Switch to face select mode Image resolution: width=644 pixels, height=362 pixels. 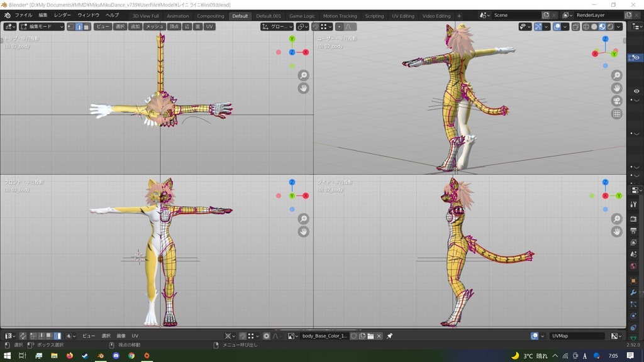pyautogui.click(x=86, y=26)
